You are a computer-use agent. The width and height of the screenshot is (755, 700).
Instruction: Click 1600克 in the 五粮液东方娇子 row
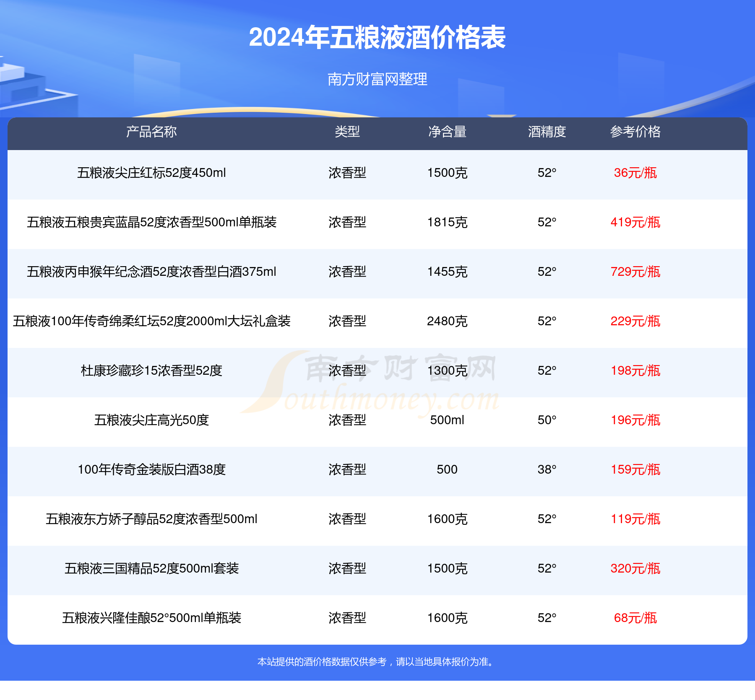coord(447,519)
